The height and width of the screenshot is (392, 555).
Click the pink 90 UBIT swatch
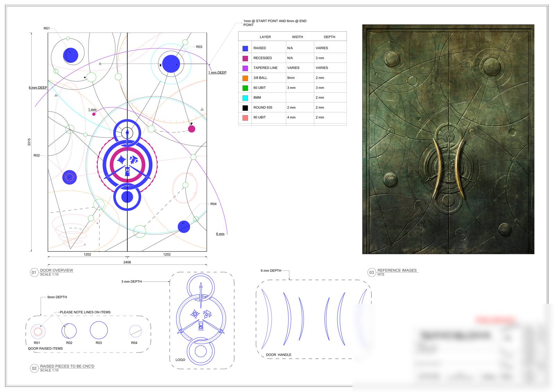pos(245,118)
